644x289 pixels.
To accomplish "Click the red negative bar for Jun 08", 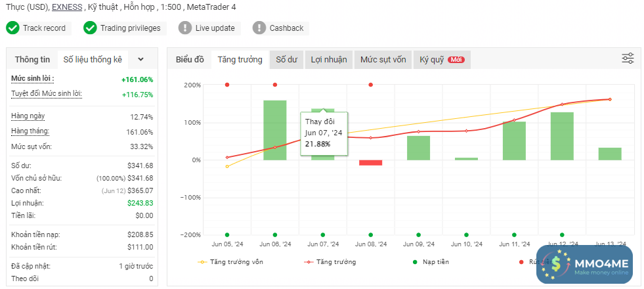I will point(371,162).
